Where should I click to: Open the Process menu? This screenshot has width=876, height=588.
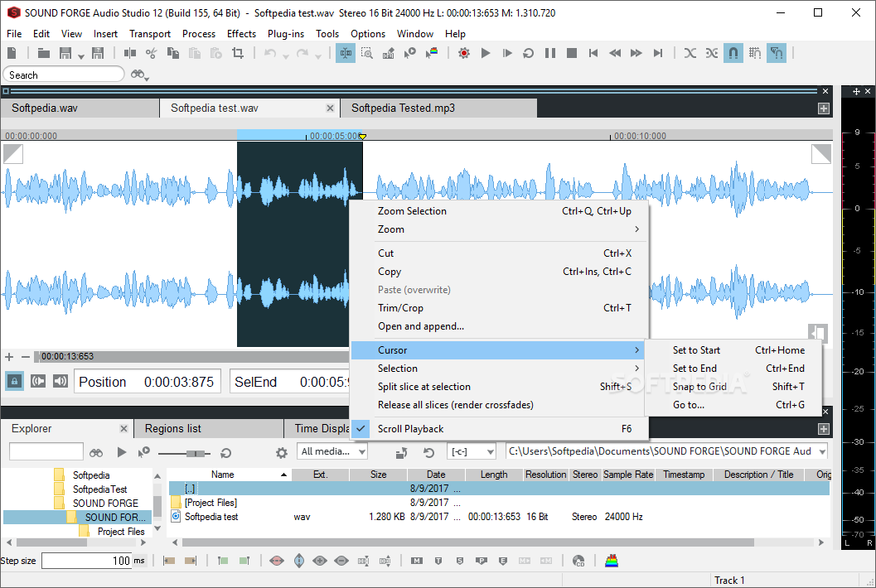click(199, 33)
